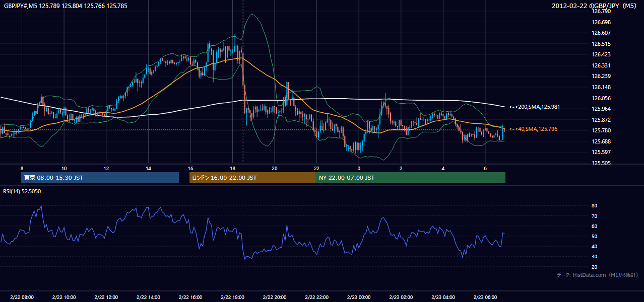Select the NY 22:00-07:00 JST session bar

click(x=411, y=178)
